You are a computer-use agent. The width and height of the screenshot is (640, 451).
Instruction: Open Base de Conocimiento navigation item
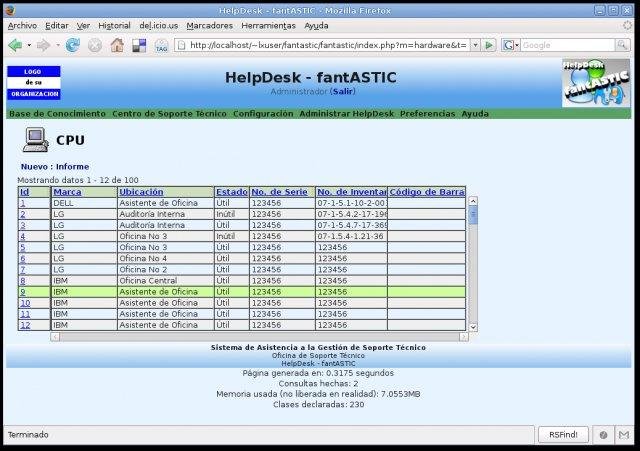pos(57,114)
